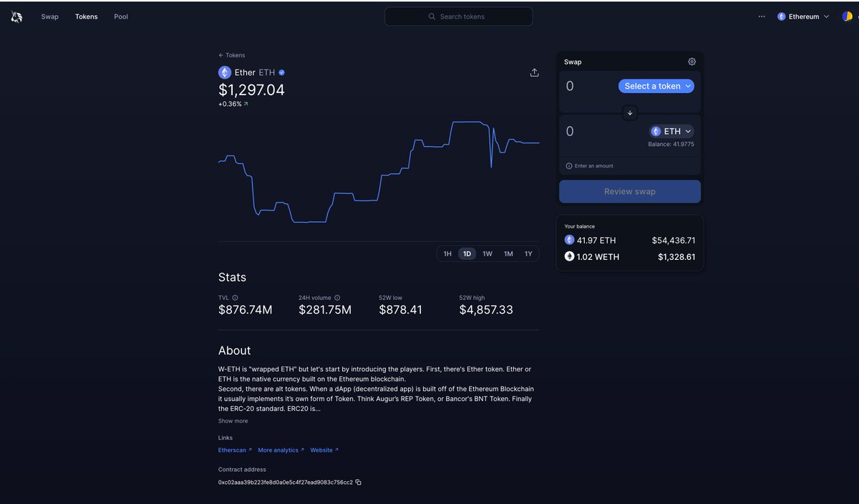This screenshot has height=504, width=859.
Task: Open the Select a token dropdown
Action: (656, 86)
